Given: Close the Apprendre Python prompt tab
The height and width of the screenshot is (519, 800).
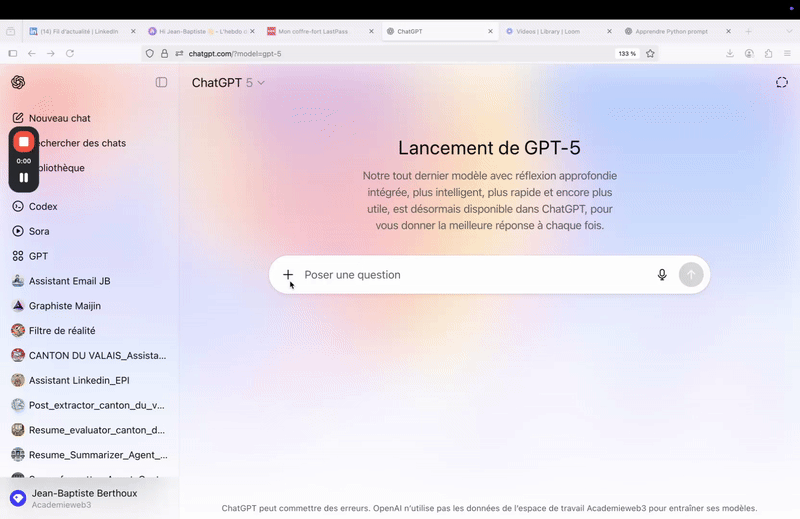Looking at the screenshot, I should click(729, 31).
